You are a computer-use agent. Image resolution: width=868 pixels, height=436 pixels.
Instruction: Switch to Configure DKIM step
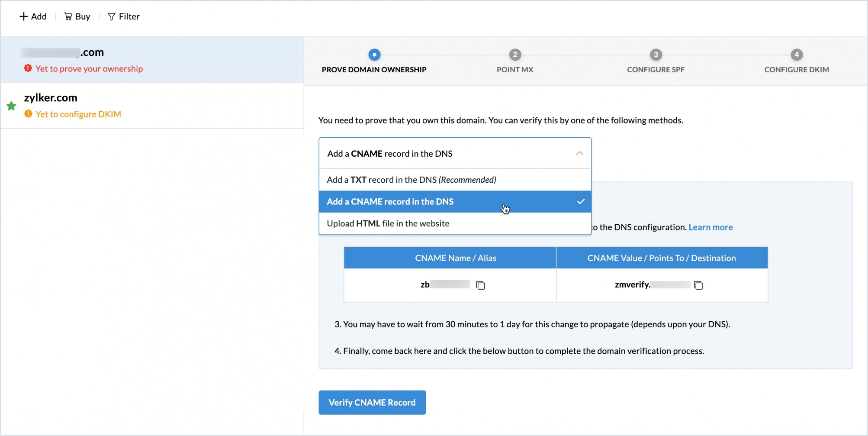(x=797, y=69)
